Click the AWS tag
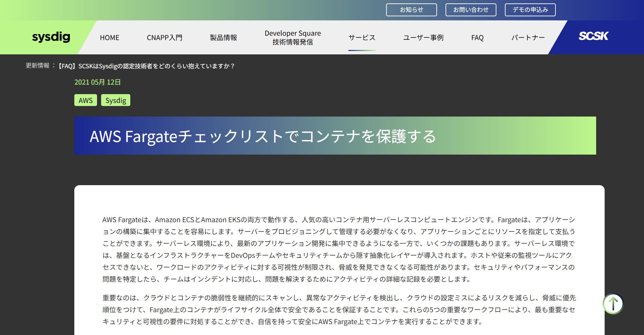The width and height of the screenshot is (644, 335). (86, 100)
